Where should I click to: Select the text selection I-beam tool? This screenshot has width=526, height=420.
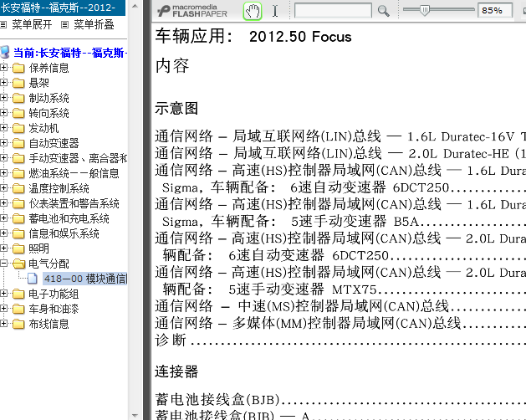click(x=275, y=11)
